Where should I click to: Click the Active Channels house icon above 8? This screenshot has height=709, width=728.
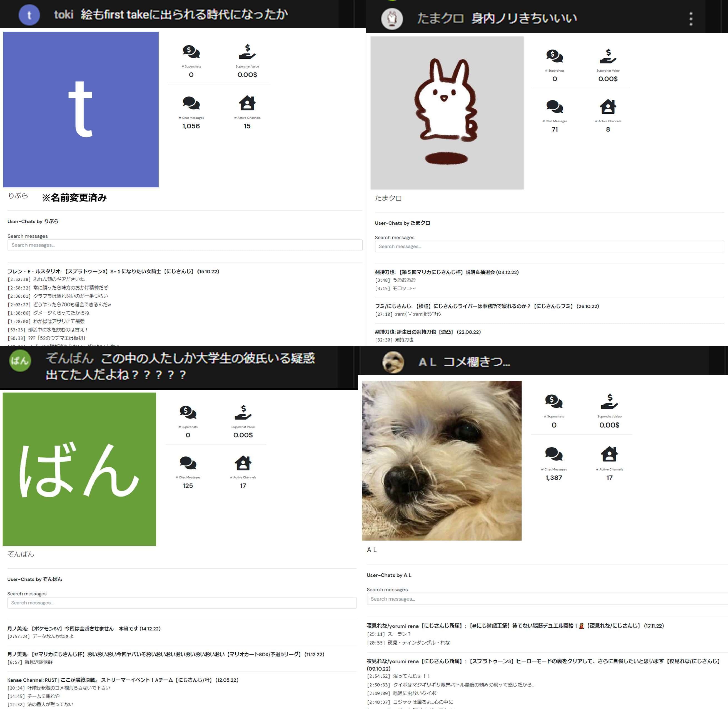[608, 107]
